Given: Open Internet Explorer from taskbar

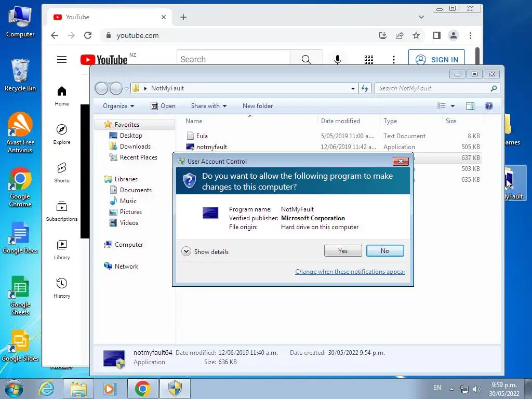Looking at the screenshot, I should 46,389.
